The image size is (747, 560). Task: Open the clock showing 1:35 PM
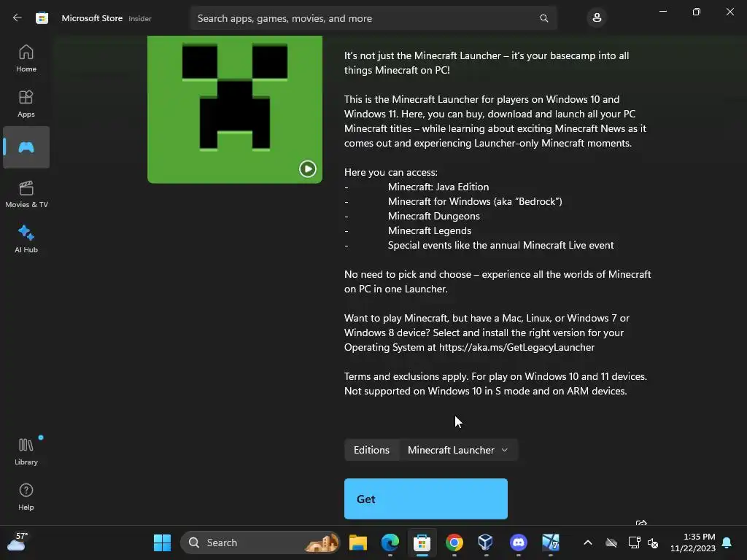(693, 542)
